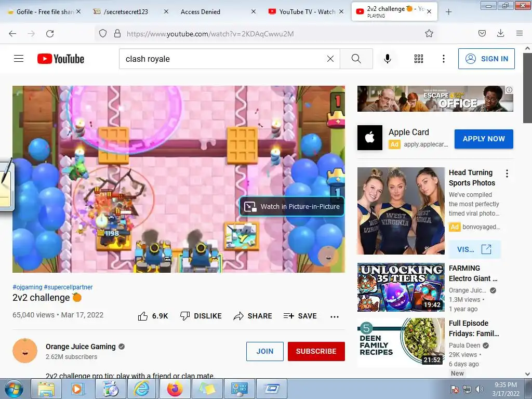Click SIGN IN button
The height and width of the screenshot is (399, 532).
(486, 59)
